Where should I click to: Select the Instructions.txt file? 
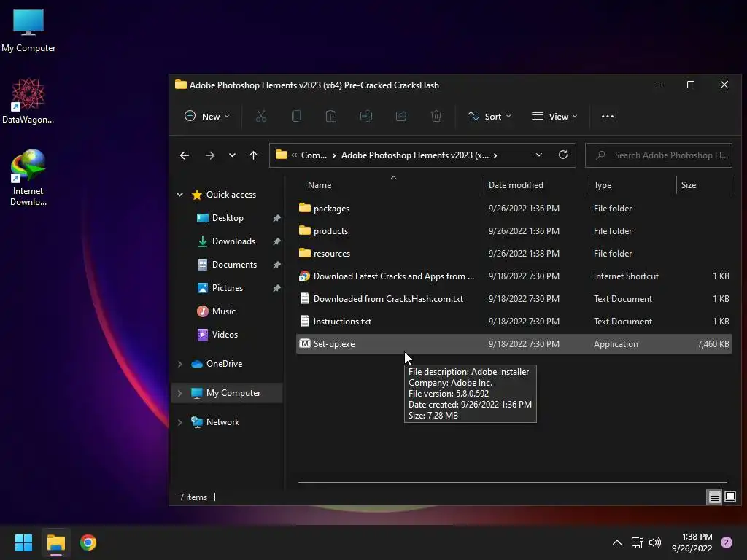coord(514,322)
